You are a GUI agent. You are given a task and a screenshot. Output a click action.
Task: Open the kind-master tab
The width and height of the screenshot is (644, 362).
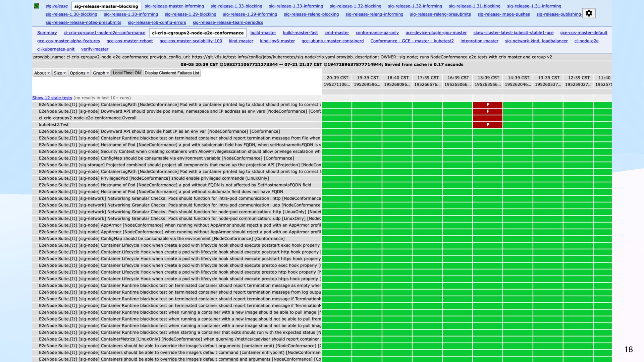click(241, 41)
